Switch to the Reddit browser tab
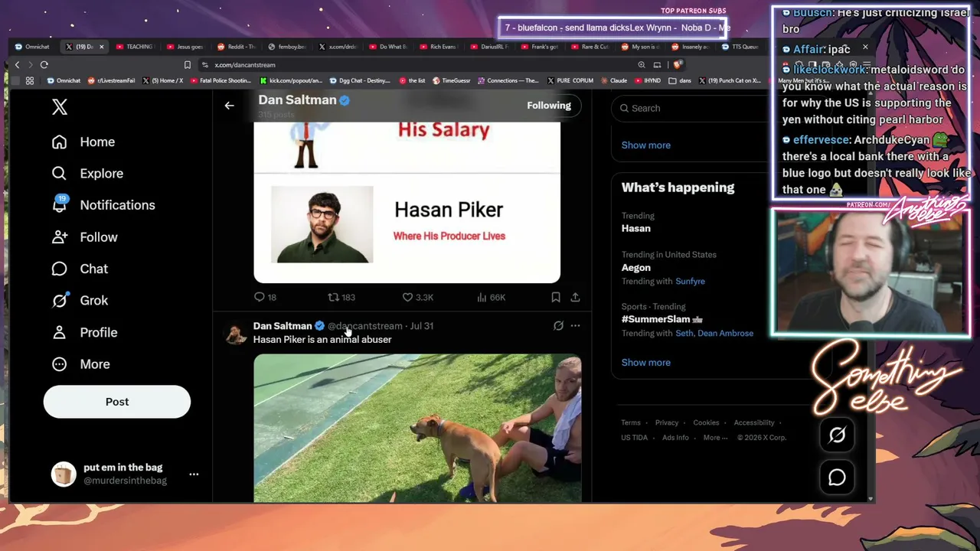 [x=236, y=47]
